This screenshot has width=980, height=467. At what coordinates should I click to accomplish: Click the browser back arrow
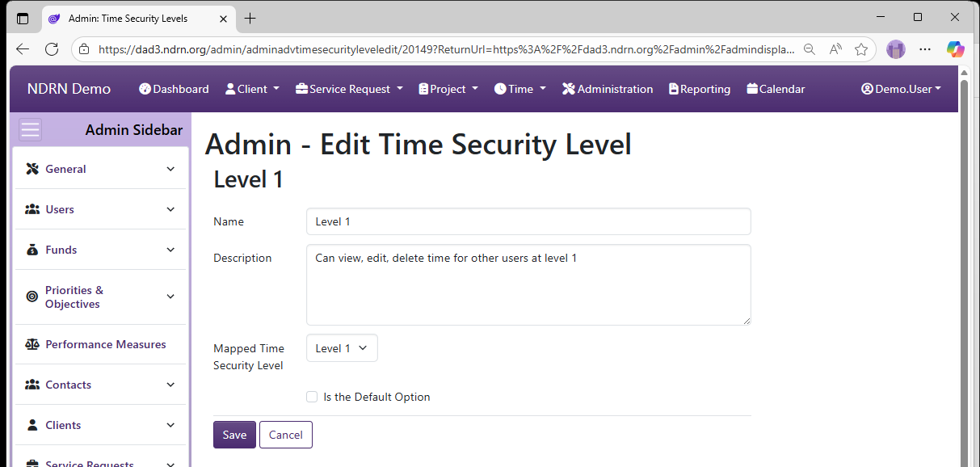(x=23, y=49)
